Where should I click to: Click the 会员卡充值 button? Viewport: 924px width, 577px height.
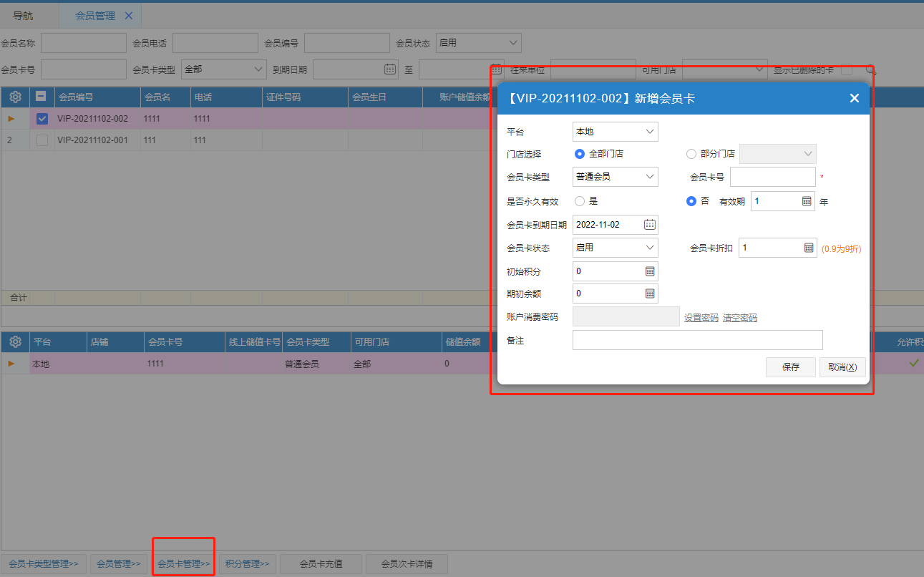(x=321, y=564)
